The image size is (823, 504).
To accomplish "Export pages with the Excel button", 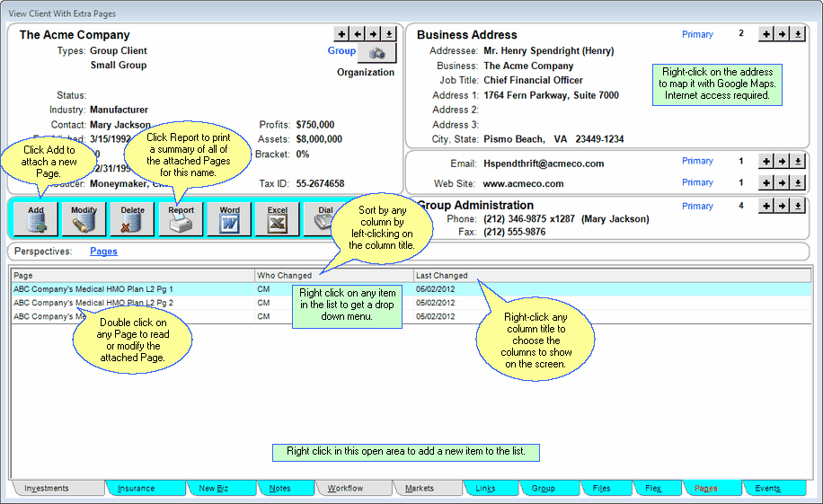I will [278, 219].
